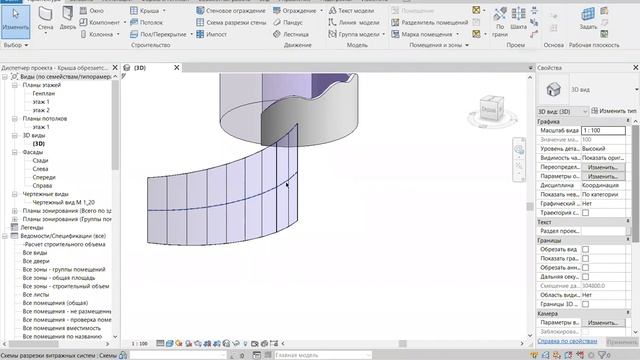Open the Спереди elevation view
640x360 pixels.
point(44,178)
